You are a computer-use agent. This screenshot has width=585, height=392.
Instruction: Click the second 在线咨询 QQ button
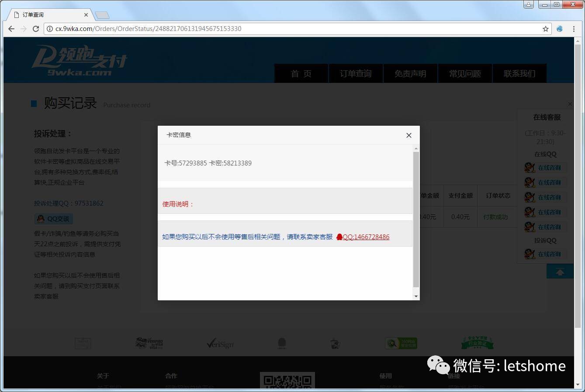545,182
